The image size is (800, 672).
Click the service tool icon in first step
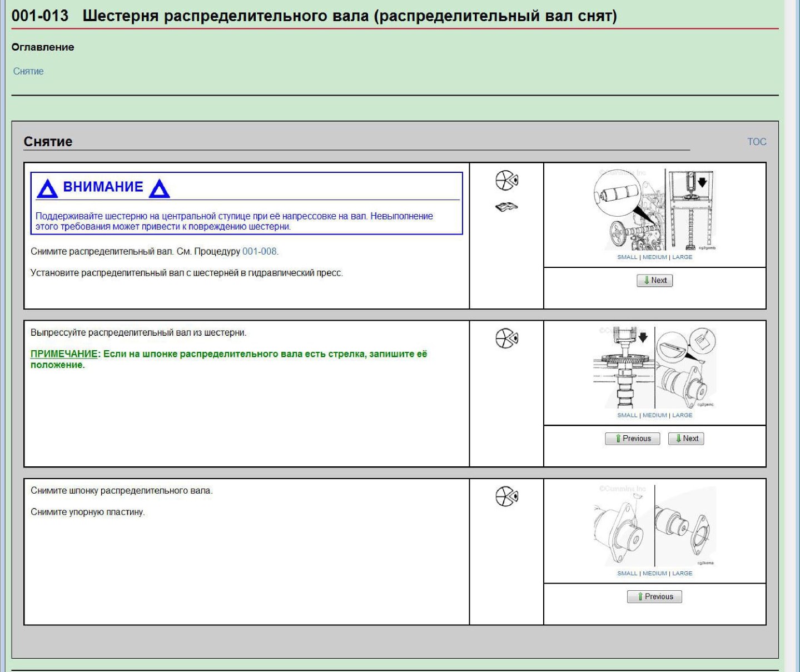[506, 180]
